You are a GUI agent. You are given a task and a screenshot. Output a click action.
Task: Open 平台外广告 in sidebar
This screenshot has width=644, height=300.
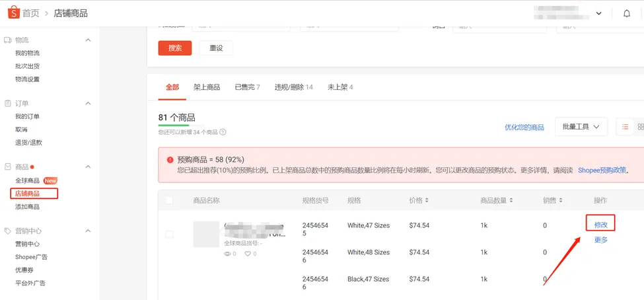point(30,283)
